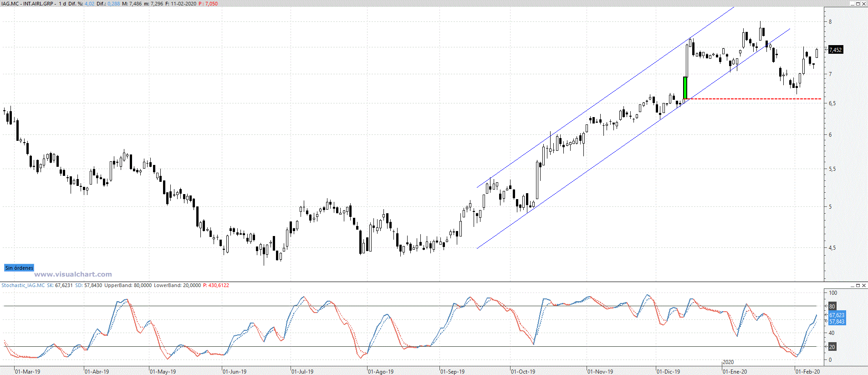Maximize the Stochastic indicator pane

[x=858, y=286]
